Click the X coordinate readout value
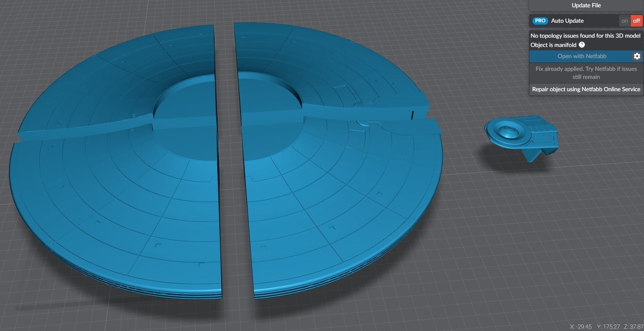Screen dimensions: 644x331 pyautogui.click(x=581, y=327)
